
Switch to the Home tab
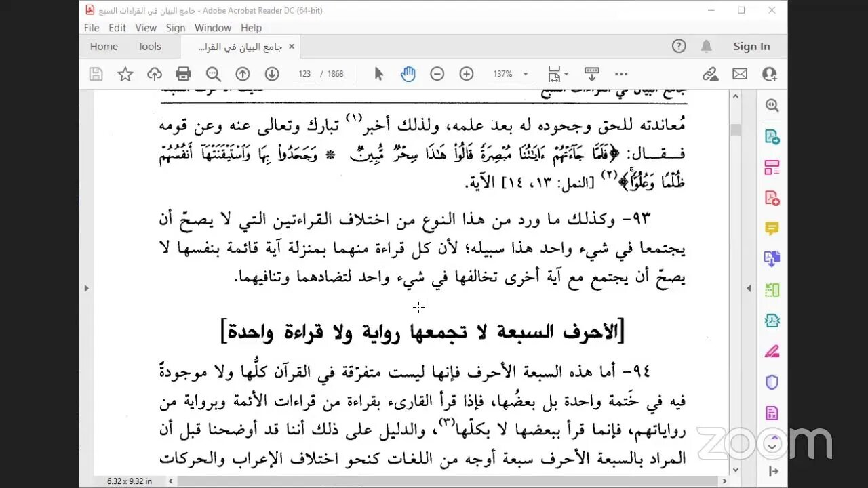tap(104, 47)
